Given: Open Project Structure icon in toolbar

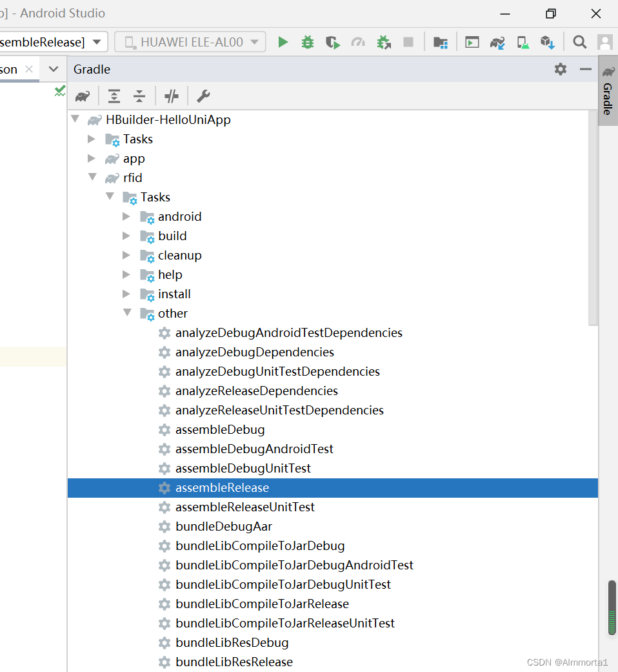Looking at the screenshot, I should pos(440,43).
